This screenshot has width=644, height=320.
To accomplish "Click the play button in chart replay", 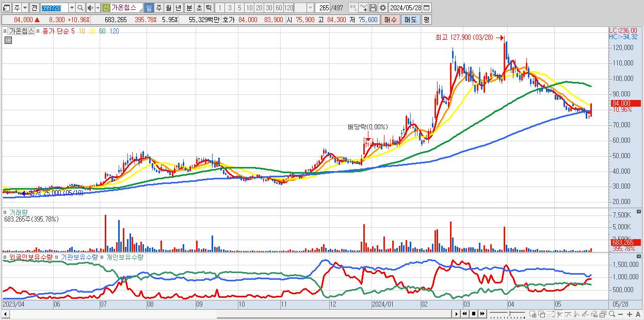I will 456,314.
